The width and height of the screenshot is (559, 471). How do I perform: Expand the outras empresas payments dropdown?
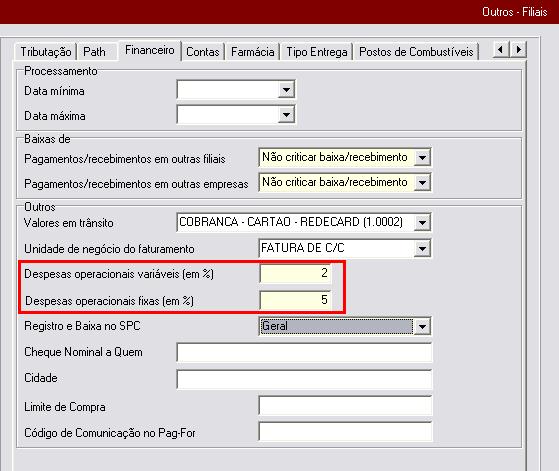[422, 183]
